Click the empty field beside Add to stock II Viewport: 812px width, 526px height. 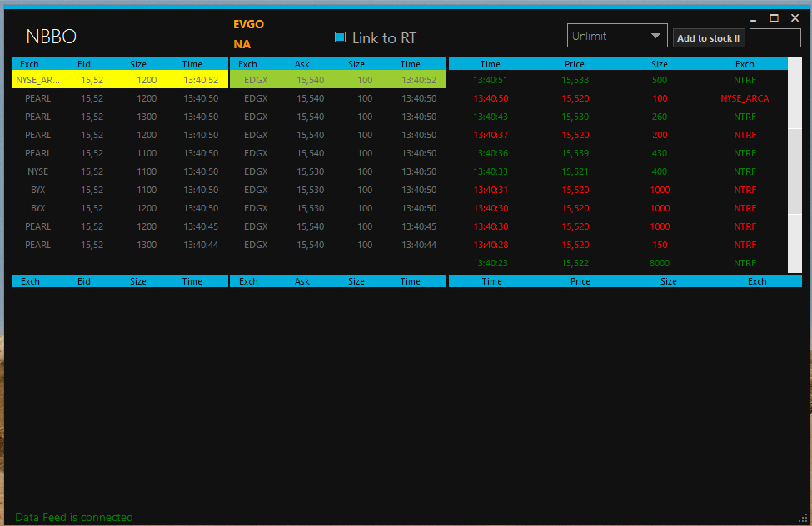[775, 38]
